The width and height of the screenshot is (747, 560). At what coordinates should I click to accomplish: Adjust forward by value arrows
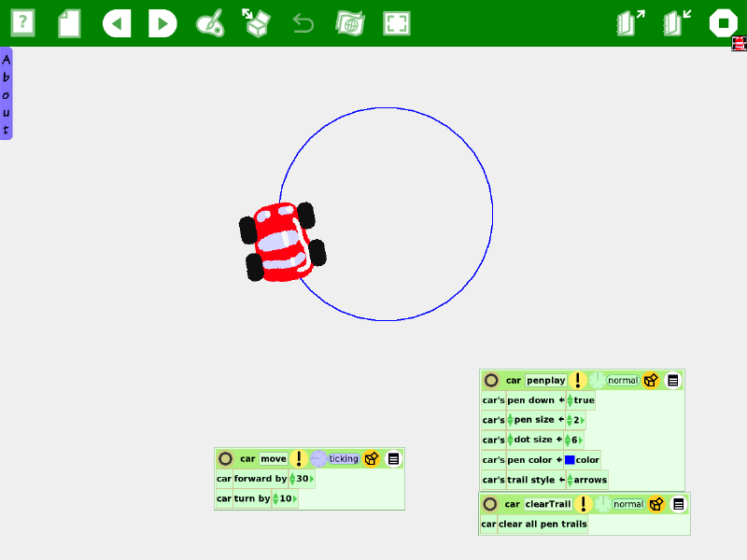click(x=292, y=479)
